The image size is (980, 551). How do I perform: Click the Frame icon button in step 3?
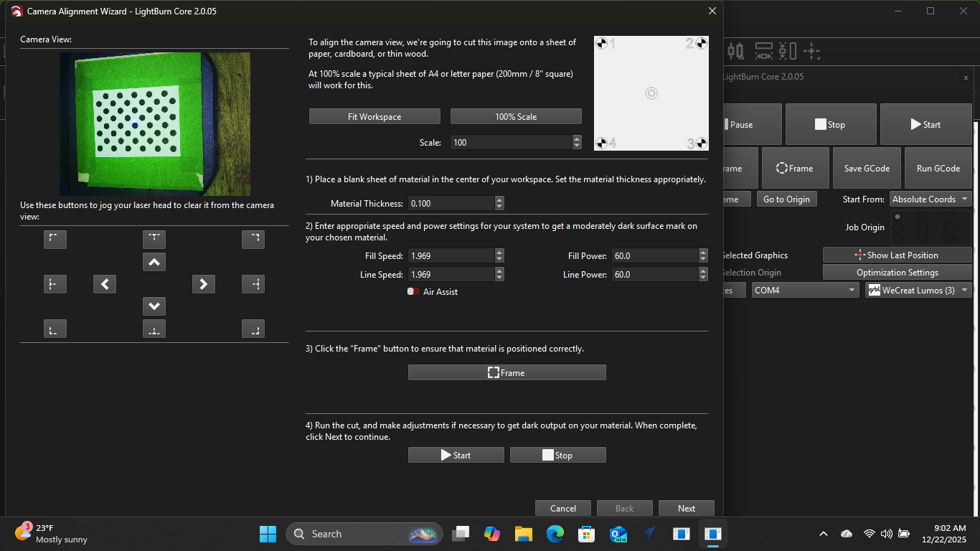click(493, 372)
